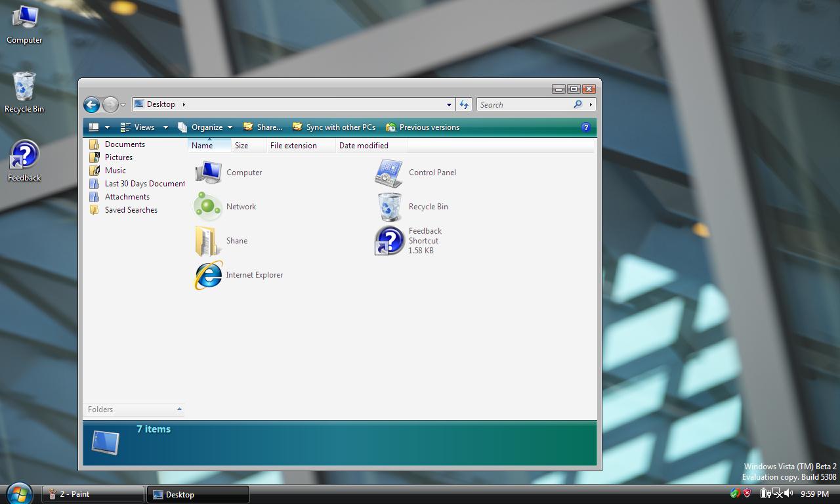Open Pictures in the sidebar
This screenshot has width=840, height=504.
point(111,157)
